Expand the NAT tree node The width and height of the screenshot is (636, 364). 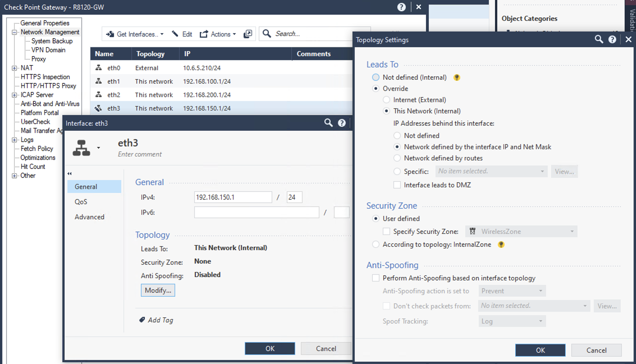pos(14,68)
